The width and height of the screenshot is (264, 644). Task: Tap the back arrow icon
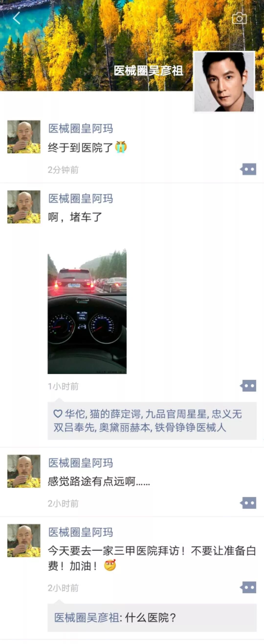tap(17, 18)
